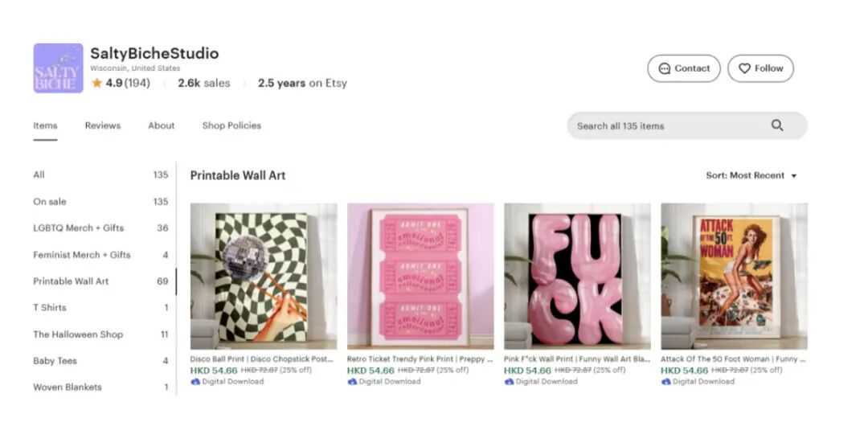
Task: Click the Search all 135 items field
Action: tap(687, 125)
